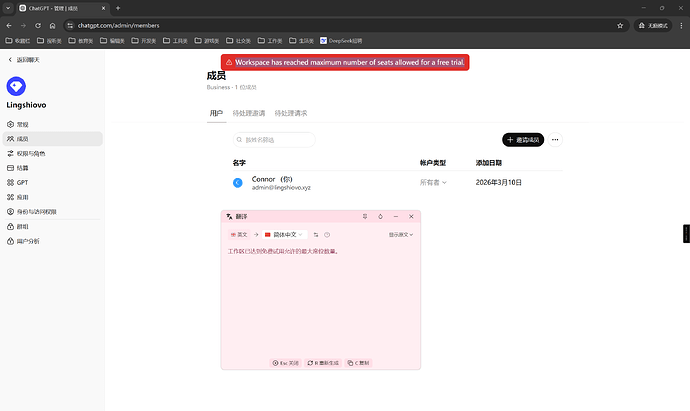Click the 添加日期 column header
Viewport: 690px width, 411px height.
(x=489, y=163)
